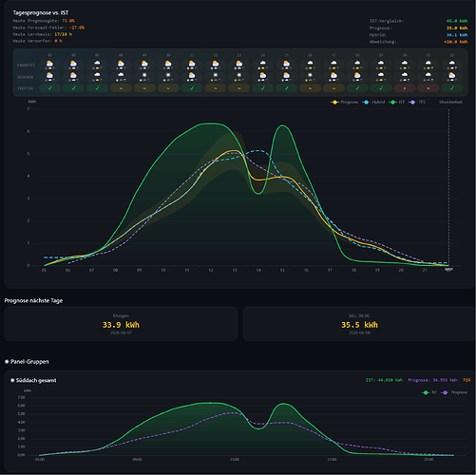
Task: Toggle IST series in the Süddach gesamt legend
Action: [429, 392]
